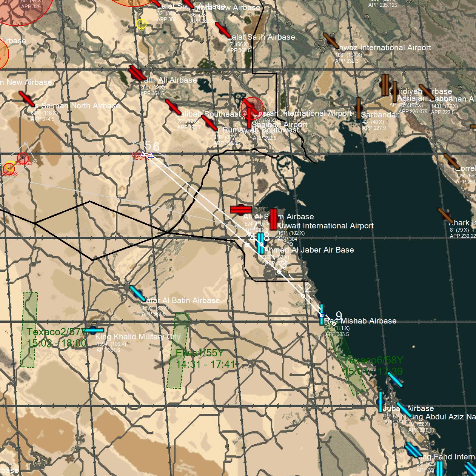Click the As Salman North Airbase runway icon
The width and height of the screenshot is (476, 476).
tap(27, 99)
